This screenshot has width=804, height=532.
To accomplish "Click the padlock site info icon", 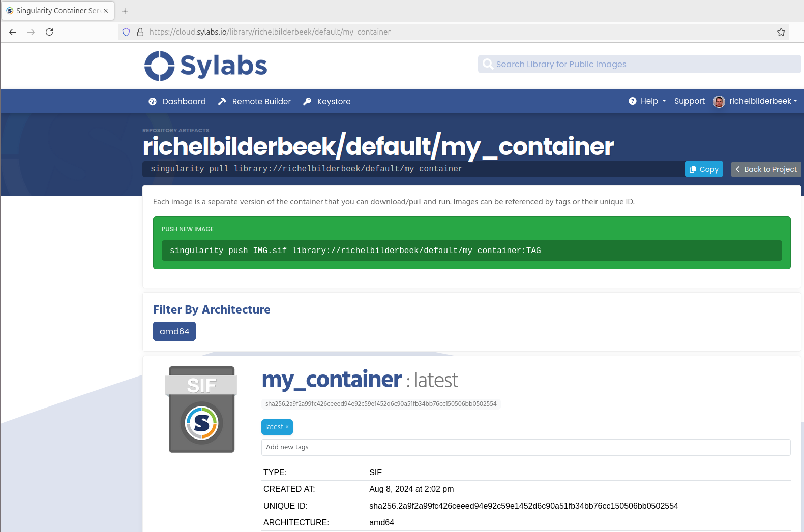I will coord(140,32).
